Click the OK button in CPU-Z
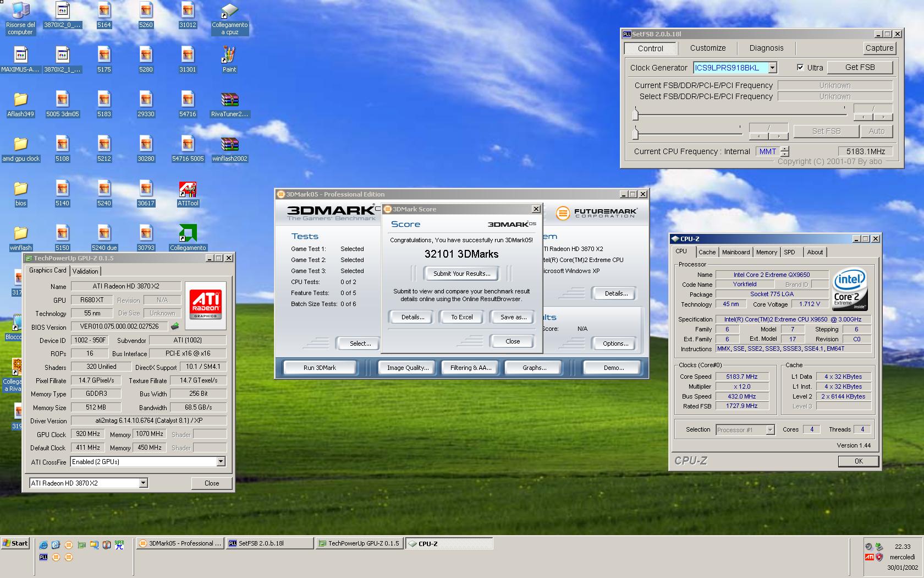The width and height of the screenshot is (924, 578). [859, 461]
